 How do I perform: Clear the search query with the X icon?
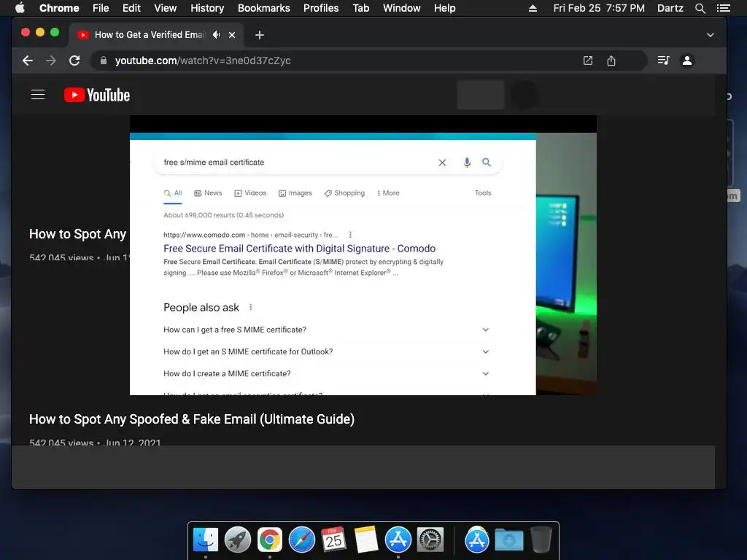click(x=442, y=163)
